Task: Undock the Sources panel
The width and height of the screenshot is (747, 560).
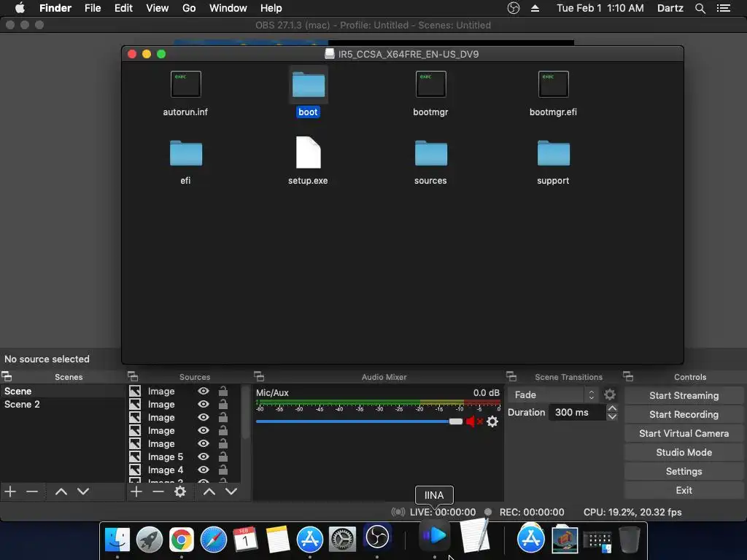Action: pos(133,377)
